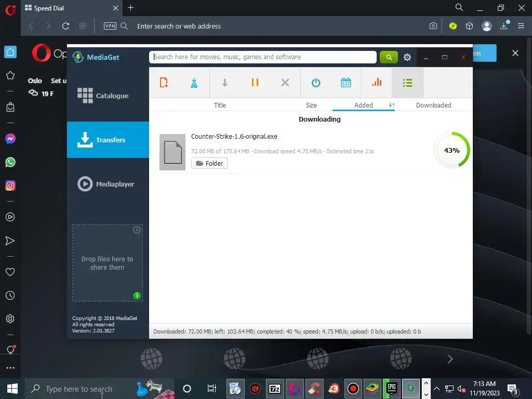Click the blue flask icon in MediaGet toolbar
This screenshot has height=399, width=532.
[194, 83]
